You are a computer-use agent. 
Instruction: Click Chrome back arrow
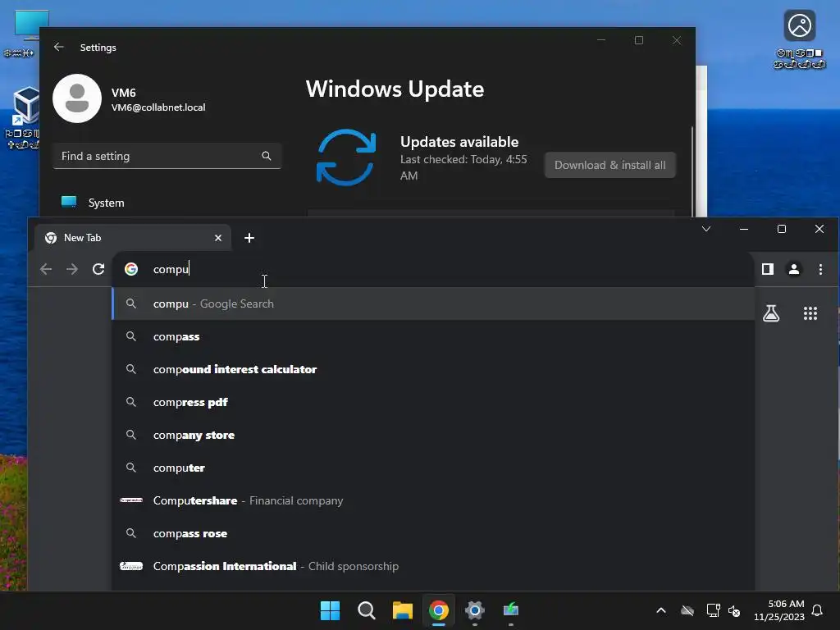coord(46,269)
